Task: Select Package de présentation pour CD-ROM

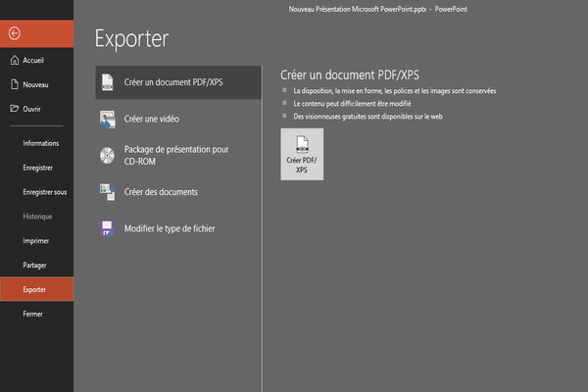Action: click(x=178, y=155)
